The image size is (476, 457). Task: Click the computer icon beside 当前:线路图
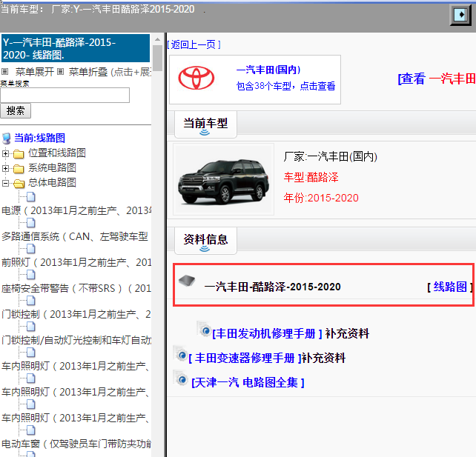(7, 139)
